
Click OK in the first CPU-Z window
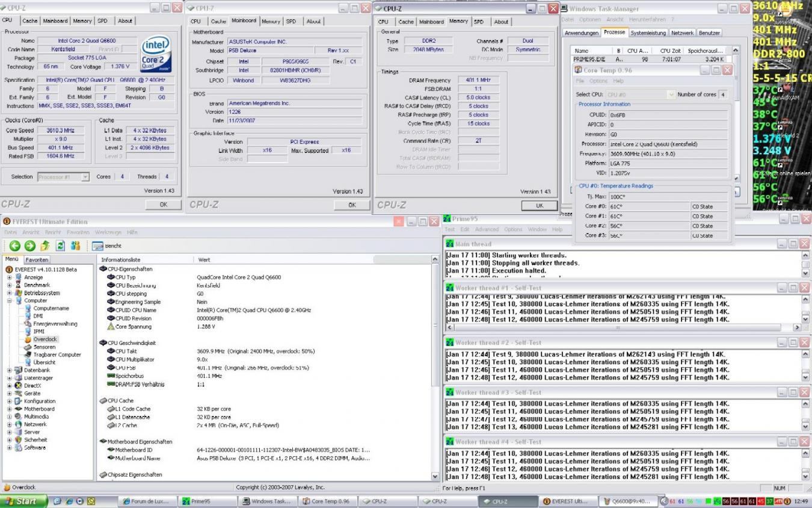(163, 205)
